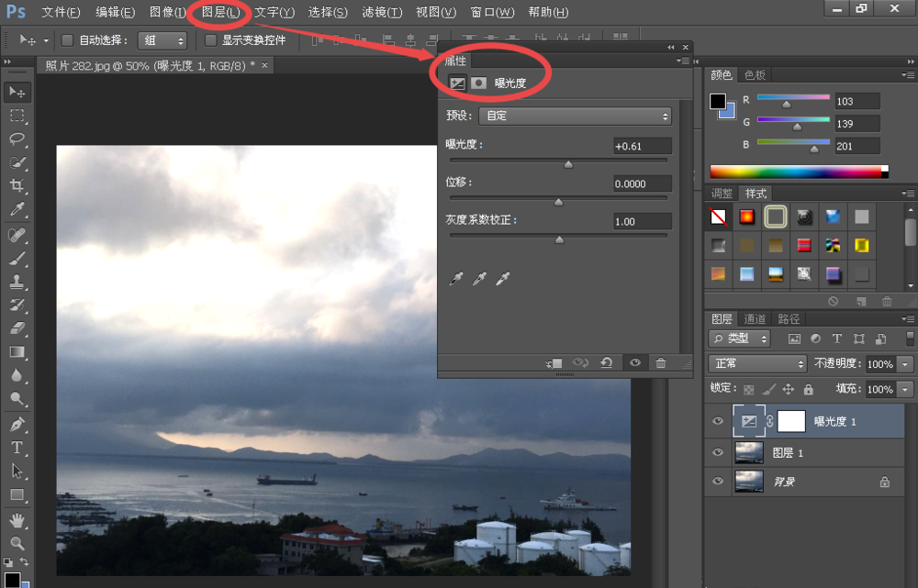Reset adjustment defaults icon in Properties panel

pos(607,362)
